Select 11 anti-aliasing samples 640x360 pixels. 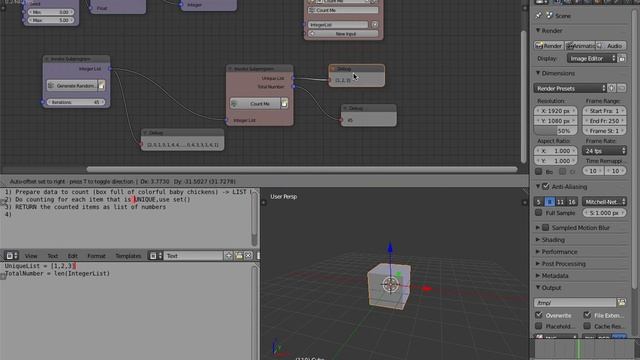pyautogui.click(x=560, y=202)
